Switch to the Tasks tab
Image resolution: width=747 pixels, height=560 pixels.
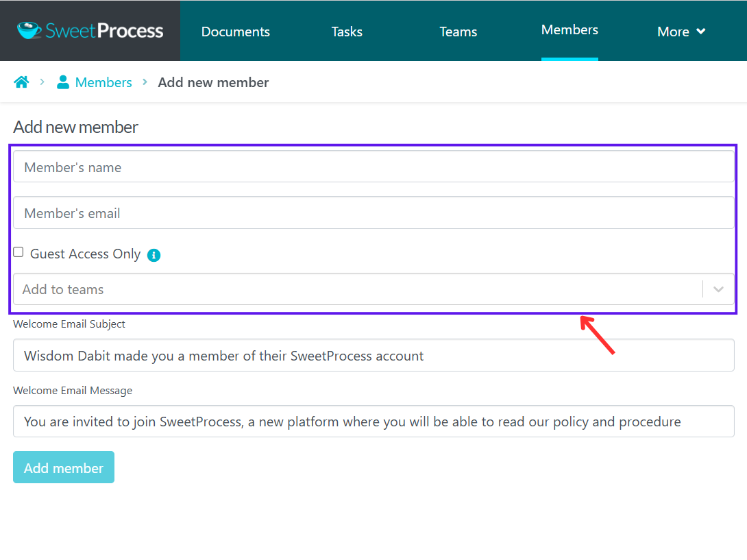pyautogui.click(x=347, y=32)
